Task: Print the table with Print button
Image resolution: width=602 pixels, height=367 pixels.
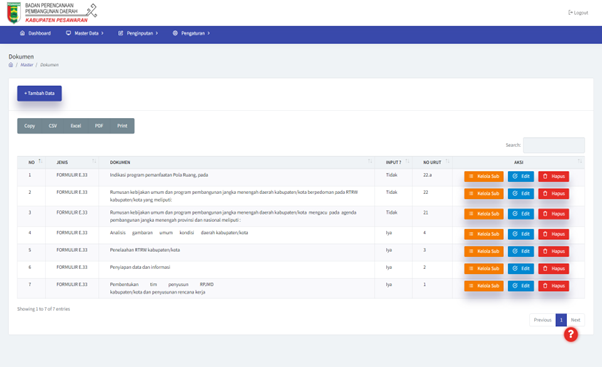Action: pos(122,126)
